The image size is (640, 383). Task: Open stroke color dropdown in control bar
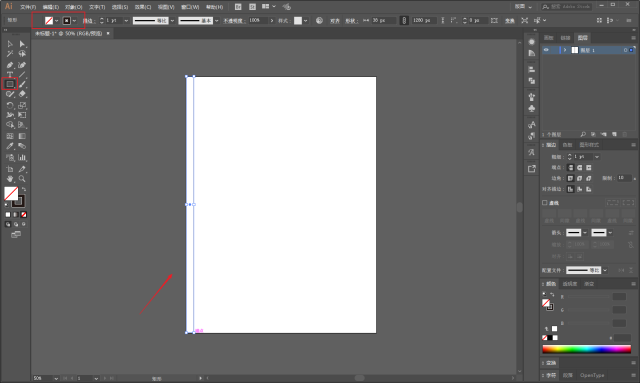(x=74, y=21)
